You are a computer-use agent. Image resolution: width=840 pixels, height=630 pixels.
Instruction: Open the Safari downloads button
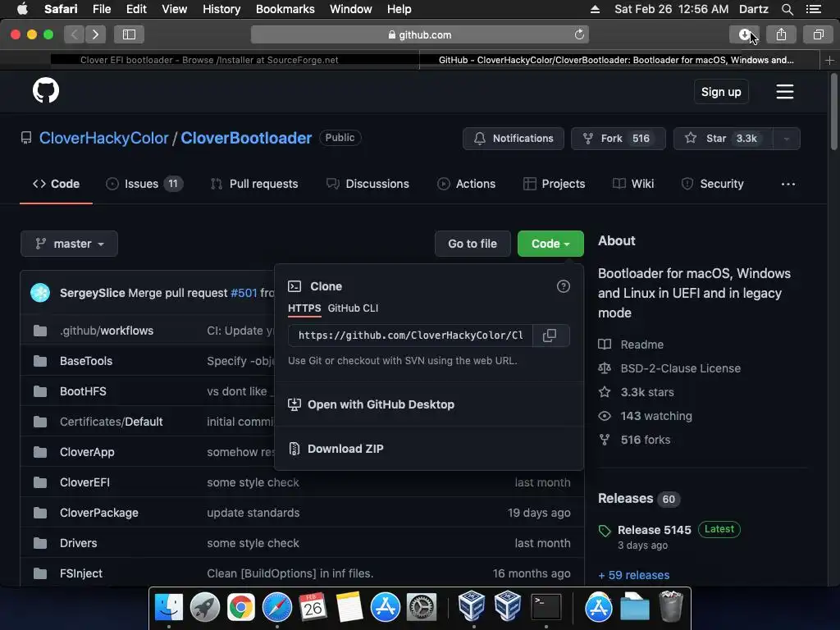pos(744,34)
